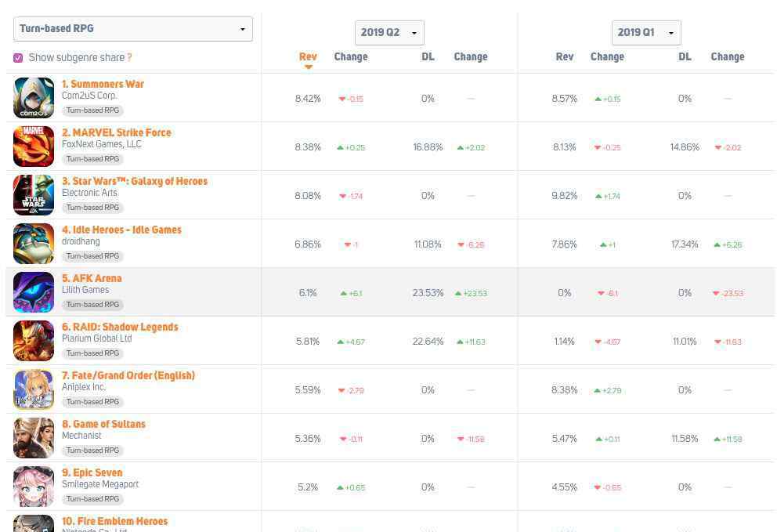
Task: Click the Turn-based RPG tag under Fate/Grand Order
Action: tap(93, 402)
